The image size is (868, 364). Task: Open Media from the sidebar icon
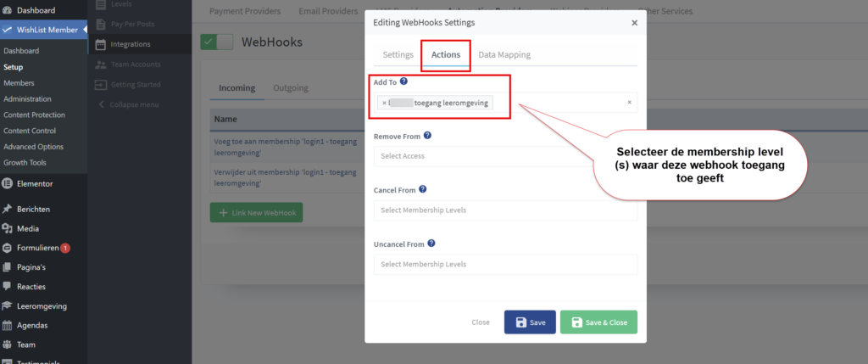[x=8, y=228]
